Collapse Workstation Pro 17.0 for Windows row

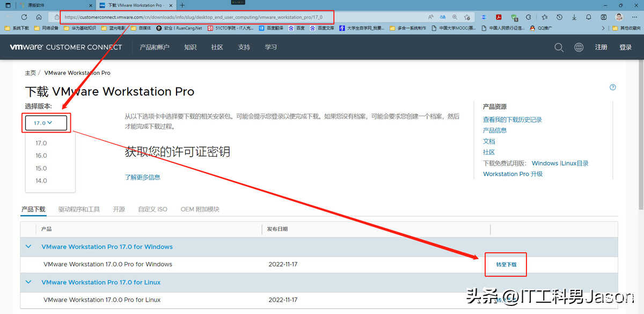point(28,247)
